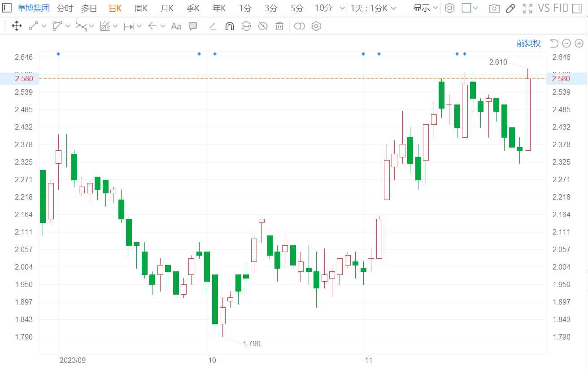Expand the 显示 display dropdown
The height and width of the screenshot is (370, 588).
(425, 8)
